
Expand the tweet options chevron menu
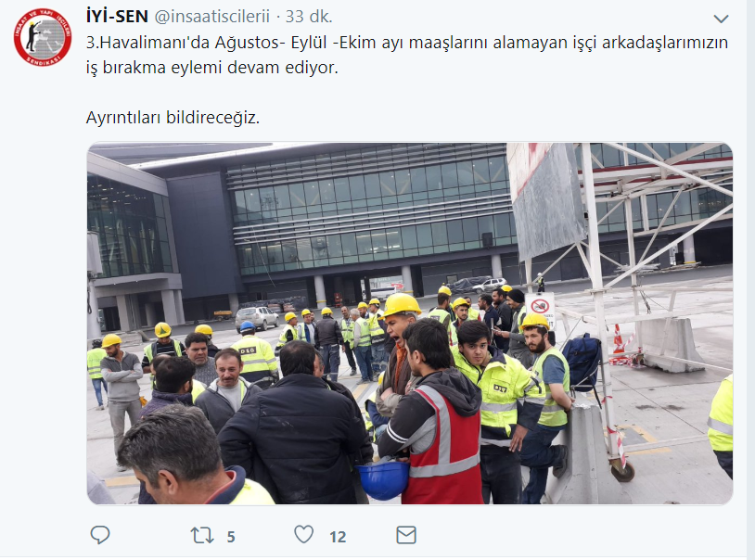721,19
